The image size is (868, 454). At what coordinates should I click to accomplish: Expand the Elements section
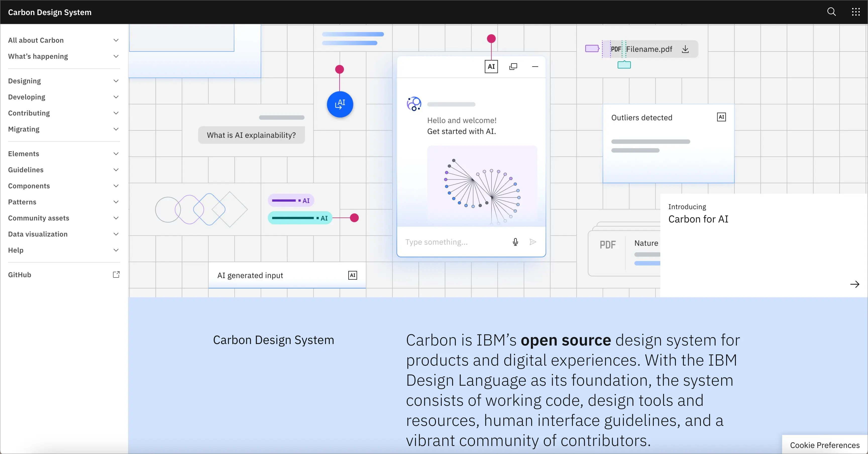click(x=64, y=154)
